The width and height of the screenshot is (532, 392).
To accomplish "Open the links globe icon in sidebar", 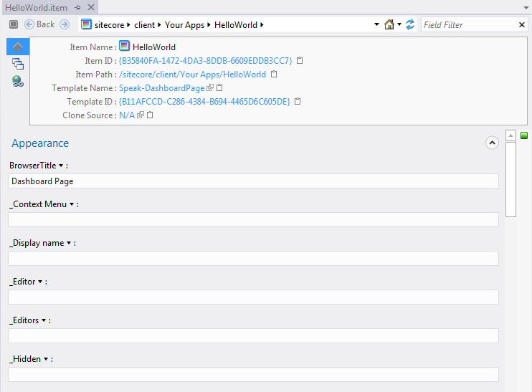I will 18,82.
